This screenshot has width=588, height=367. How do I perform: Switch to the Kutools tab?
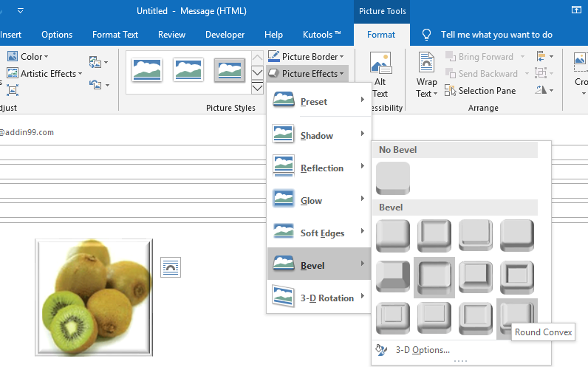point(322,35)
